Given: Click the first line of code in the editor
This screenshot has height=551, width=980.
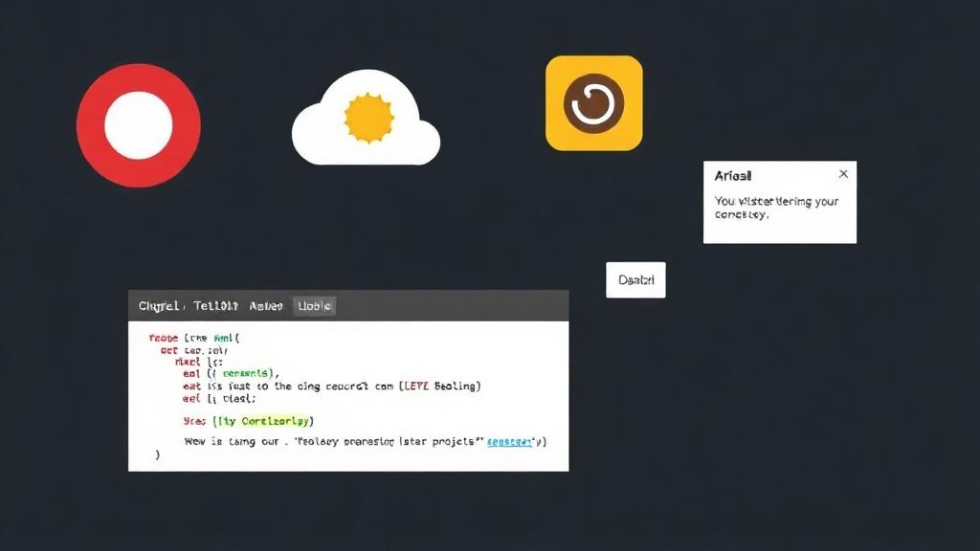Looking at the screenshot, I should point(194,338).
